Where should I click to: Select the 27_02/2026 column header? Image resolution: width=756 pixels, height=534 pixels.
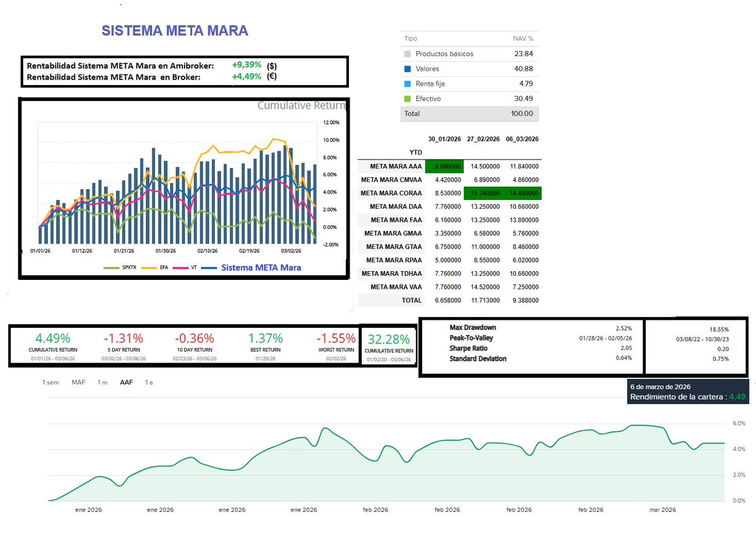483,139
